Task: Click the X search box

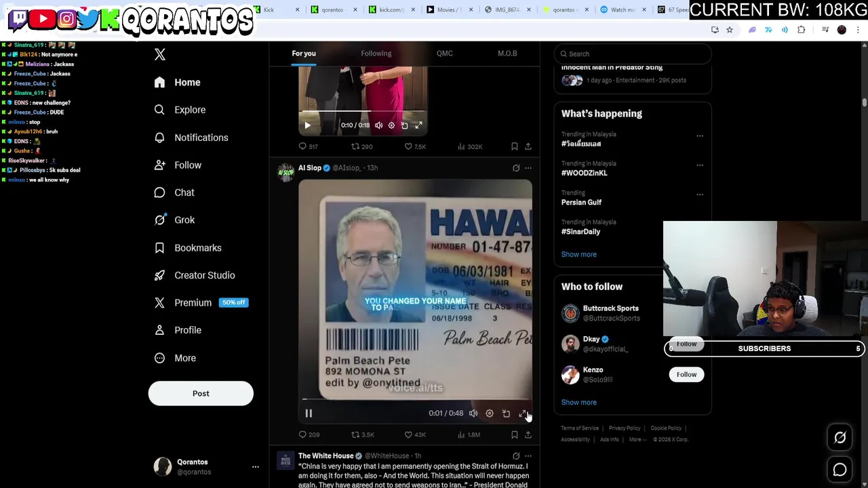Action: coord(632,54)
